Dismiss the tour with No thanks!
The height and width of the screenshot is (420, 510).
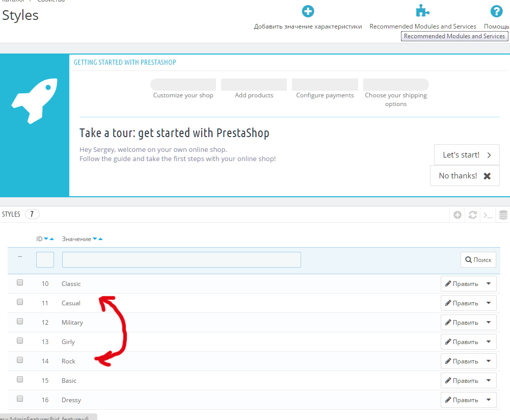[465, 176]
